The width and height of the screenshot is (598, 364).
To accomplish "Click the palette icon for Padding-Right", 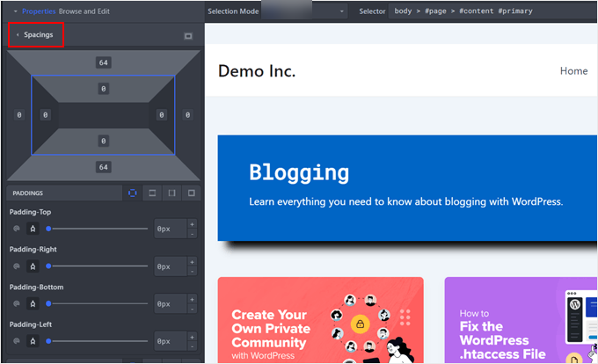I will pyautogui.click(x=17, y=266).
